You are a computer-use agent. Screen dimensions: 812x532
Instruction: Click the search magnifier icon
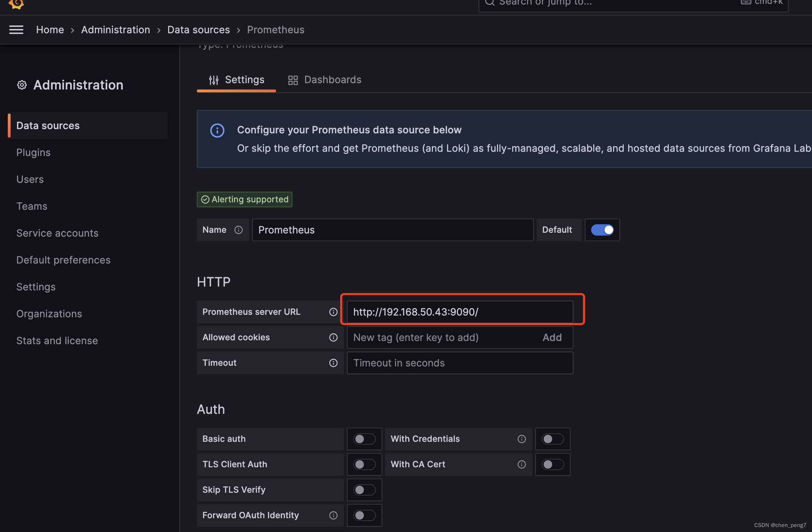click(x=490, y=2)
